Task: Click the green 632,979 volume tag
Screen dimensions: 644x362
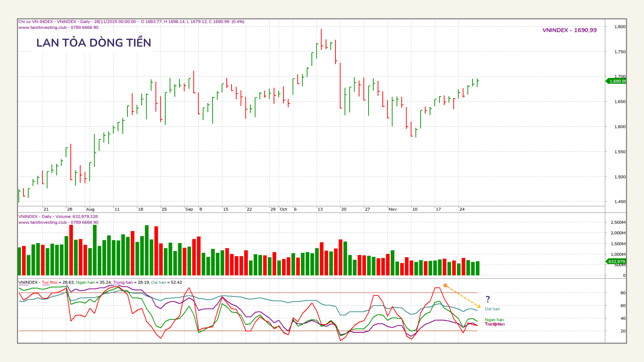Action: [616, 261]
